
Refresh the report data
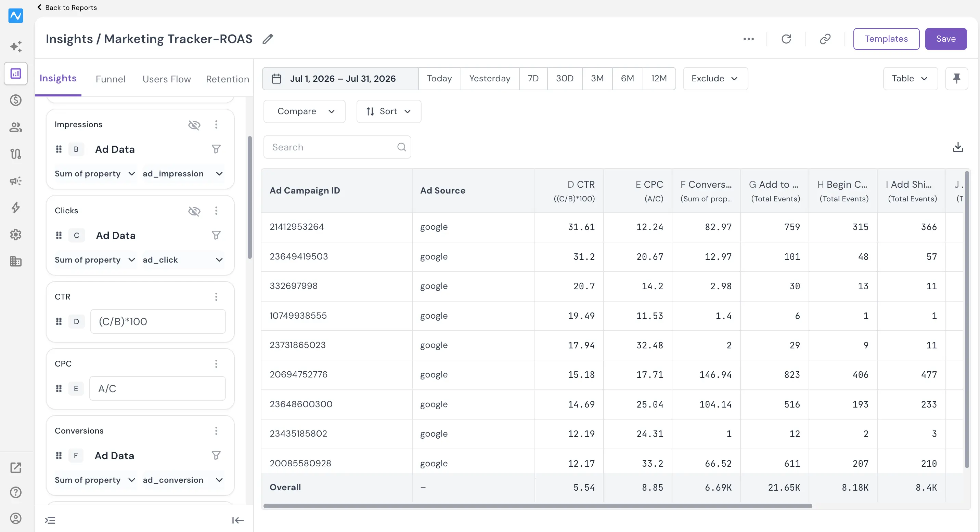[786, 39]
